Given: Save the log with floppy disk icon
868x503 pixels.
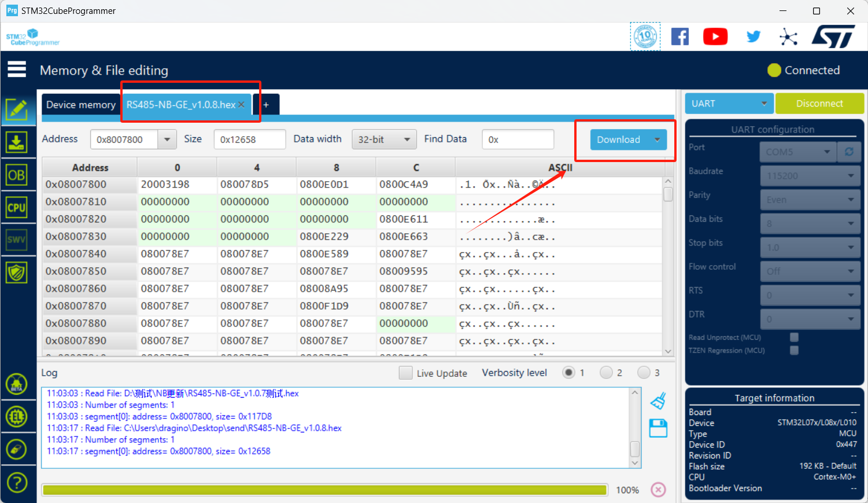Looking at the screenshot, I should [x=658, y=428].
